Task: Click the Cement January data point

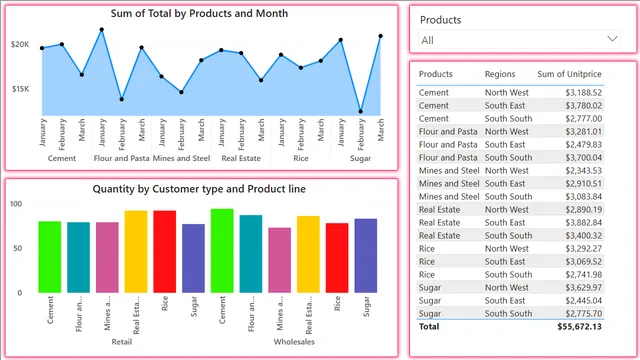Action: coord(42,48)
